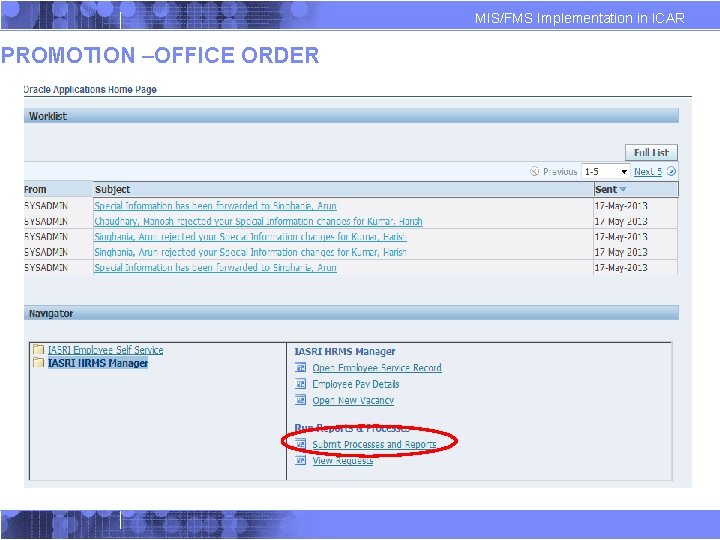This screenshot has height=540, width=720.
Task: Click the Next 5 arrow icon
Action: [x=671, y=171]
